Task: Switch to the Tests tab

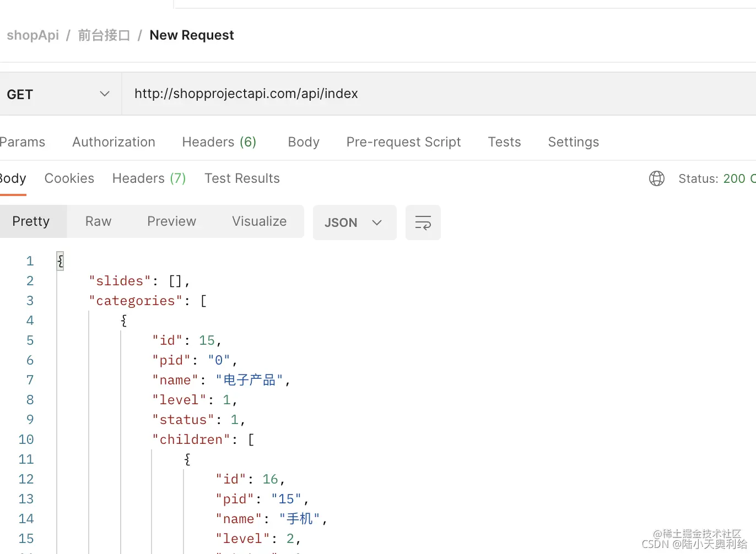Action: [x=504, y=142]
